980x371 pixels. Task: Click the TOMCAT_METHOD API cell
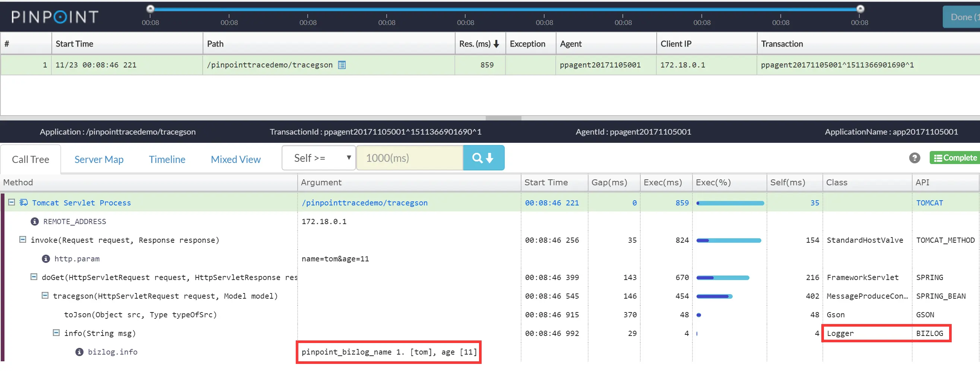pyautogui.click(x=945, y=240)
